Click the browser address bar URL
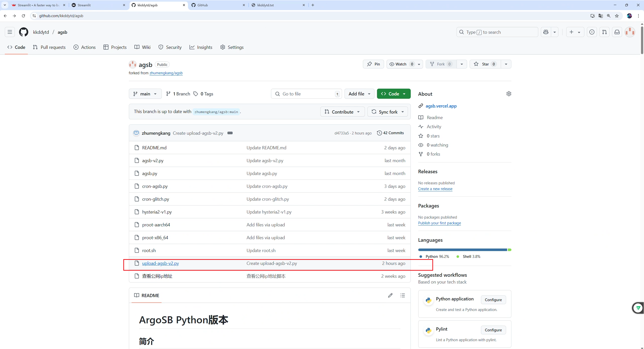This screenshot has height=349, width=644. click(x=61, y=16)
